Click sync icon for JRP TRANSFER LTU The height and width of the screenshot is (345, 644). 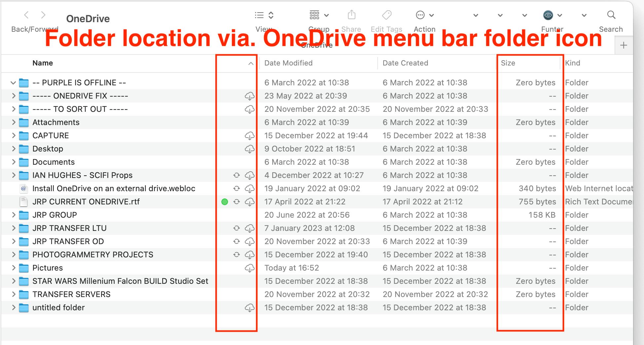tap(237, 228)
